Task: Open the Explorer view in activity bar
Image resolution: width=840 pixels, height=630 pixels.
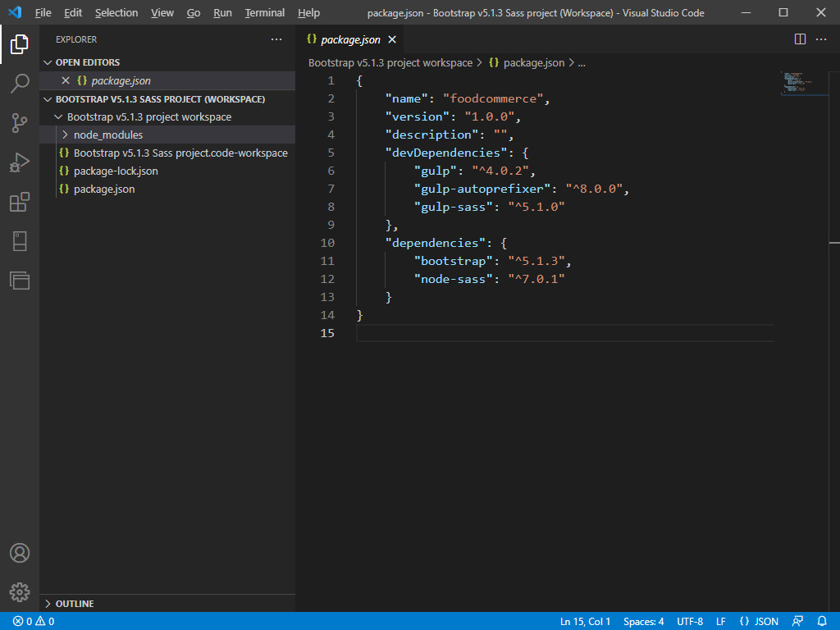Action: click(x=20, y=44)
